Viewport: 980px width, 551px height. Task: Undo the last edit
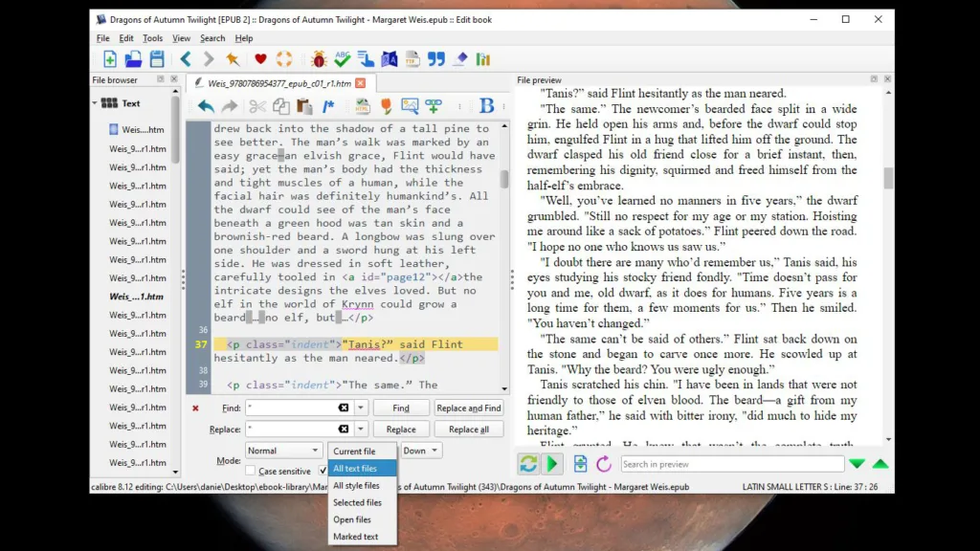tap(209, 106)
